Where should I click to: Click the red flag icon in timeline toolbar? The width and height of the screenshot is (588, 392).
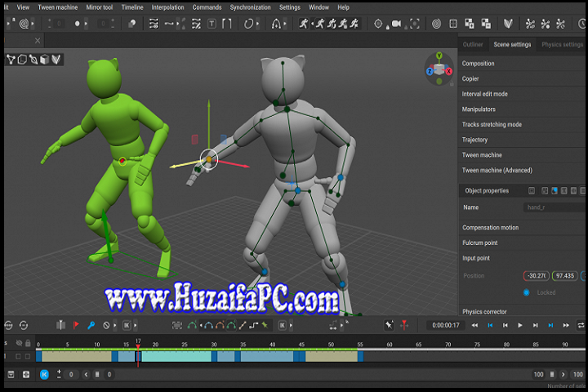point(76,325)
